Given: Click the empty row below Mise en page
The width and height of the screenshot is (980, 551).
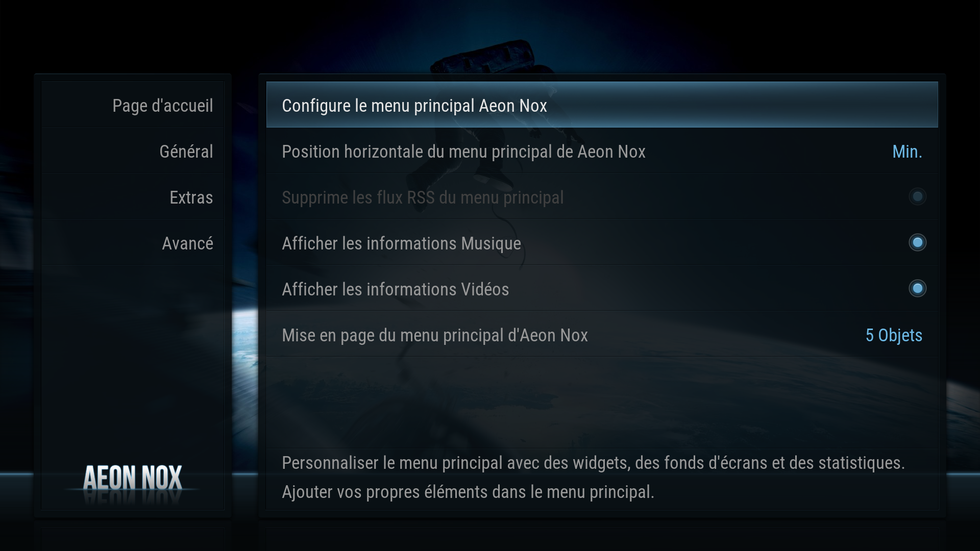Looking at the screenshot, I should [x=602, y=380].
